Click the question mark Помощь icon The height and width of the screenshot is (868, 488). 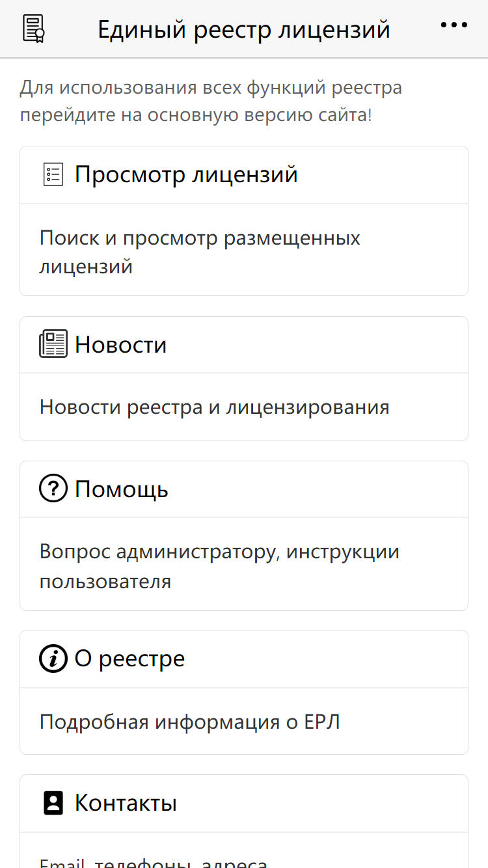point(53,488)
